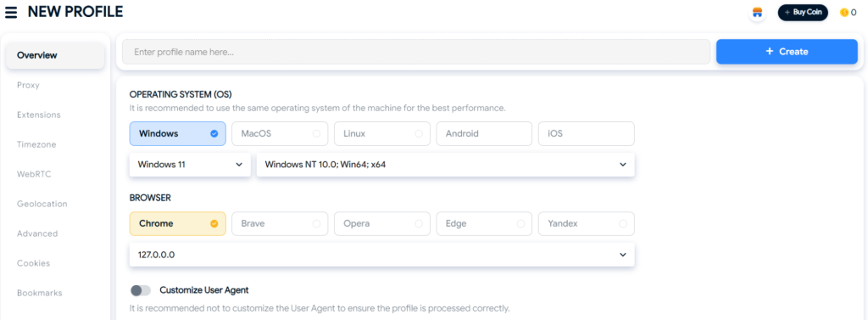
Task: Open Geolocation settings
Action: pos(42,204)
